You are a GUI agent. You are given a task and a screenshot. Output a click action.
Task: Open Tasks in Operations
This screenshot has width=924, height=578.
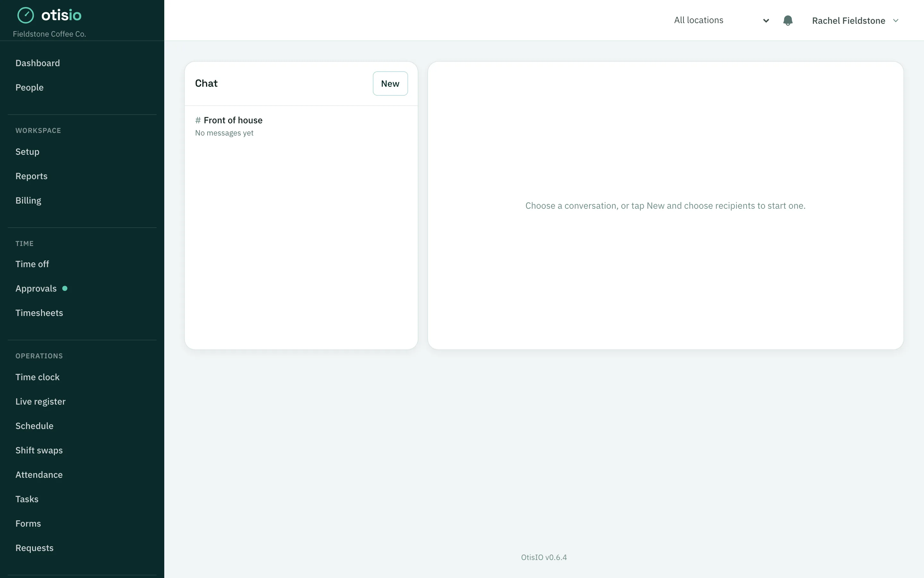tap(27, 500)
